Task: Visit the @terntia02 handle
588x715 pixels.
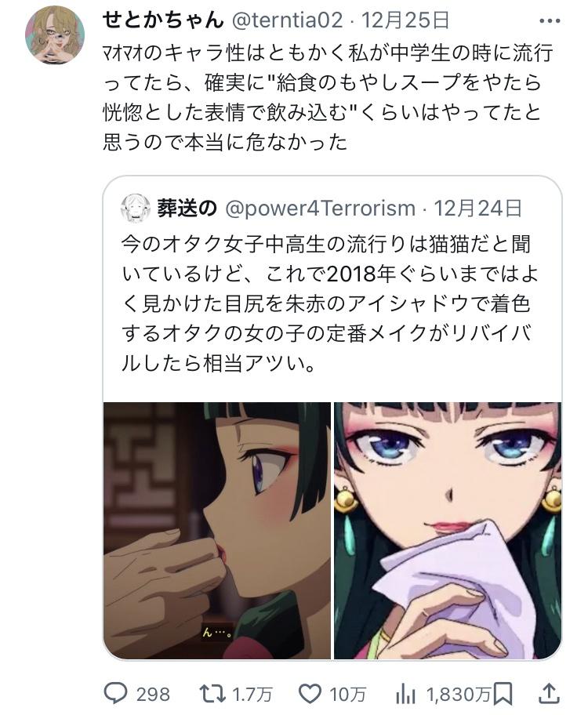Action: point(288,20)
